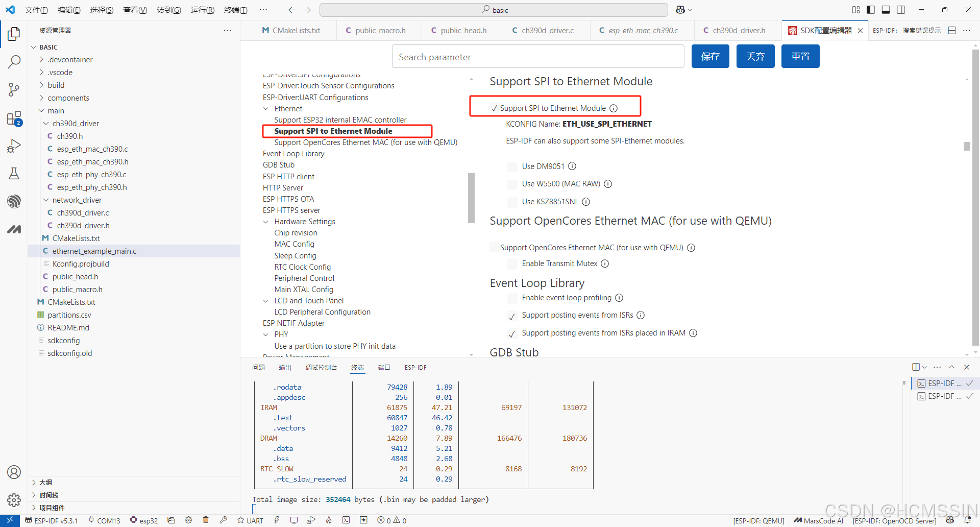Collapse the Ethernet configuration section
Viewport: 980px width, 527px height.
coord(266,108)
